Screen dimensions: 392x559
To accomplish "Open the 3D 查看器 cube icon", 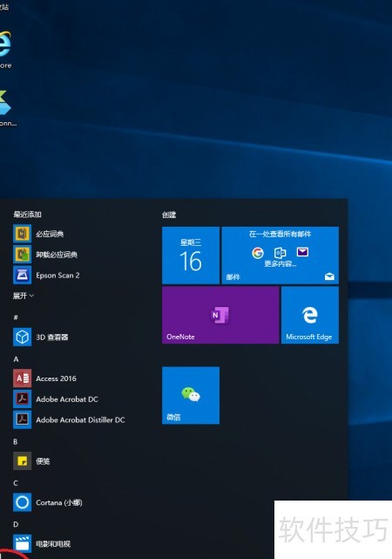I will [x=22, y=337].
